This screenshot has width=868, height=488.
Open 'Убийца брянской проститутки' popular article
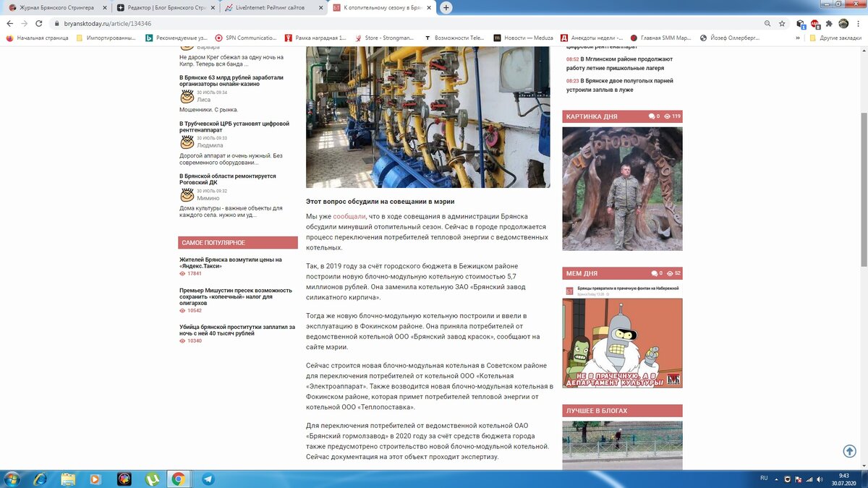pos(237,330)
